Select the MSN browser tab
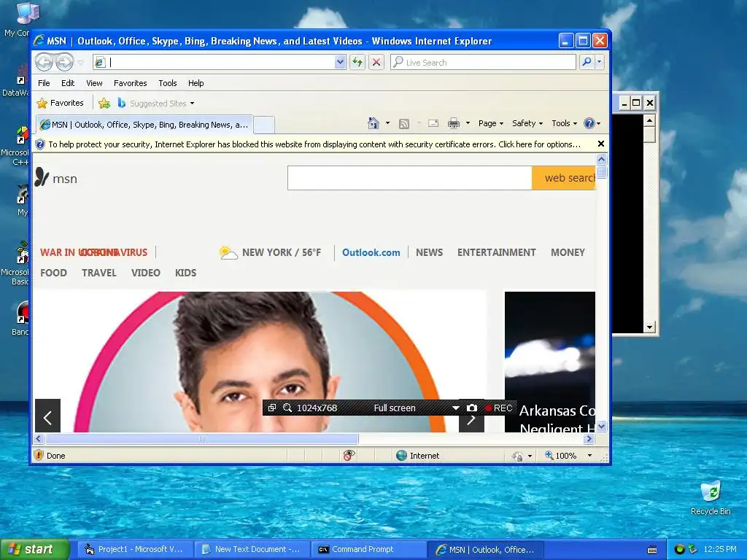 point(144,125)
